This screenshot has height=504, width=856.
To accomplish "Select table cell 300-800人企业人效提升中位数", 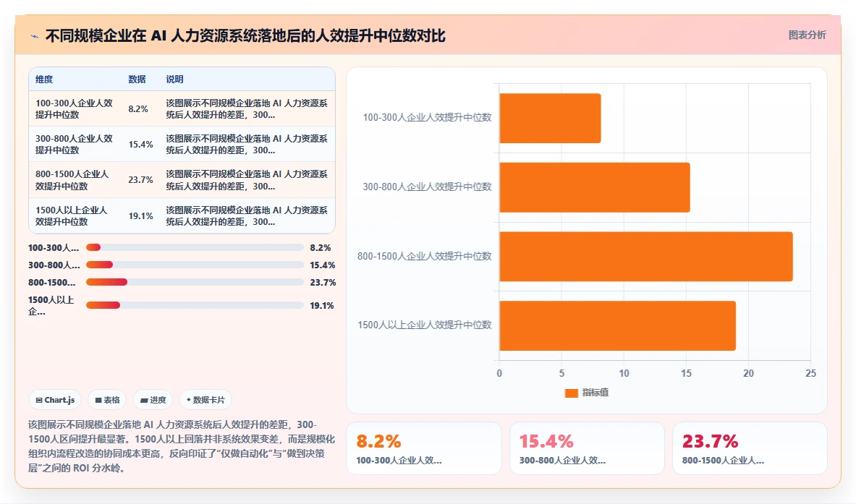I will pyautogui.click(x=75, y=144).
